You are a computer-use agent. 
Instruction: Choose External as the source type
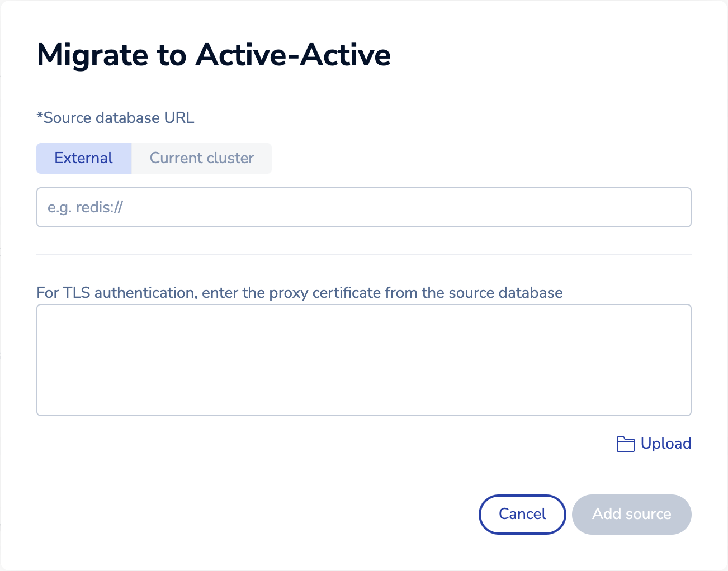[84, 158]
